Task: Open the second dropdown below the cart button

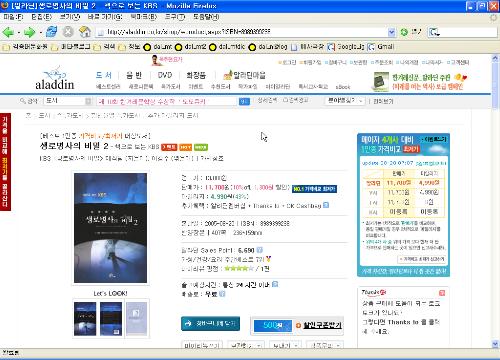Action: [246, 345]
